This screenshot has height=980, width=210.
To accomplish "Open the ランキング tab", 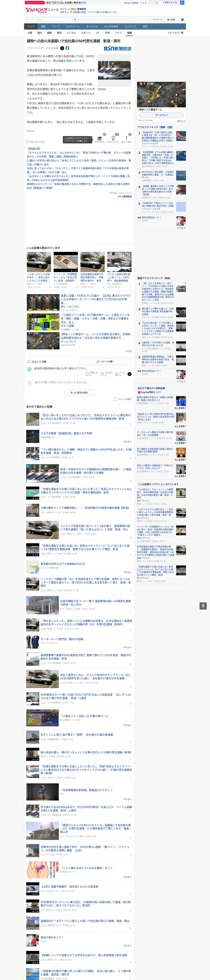I will (x=130, y=27).
